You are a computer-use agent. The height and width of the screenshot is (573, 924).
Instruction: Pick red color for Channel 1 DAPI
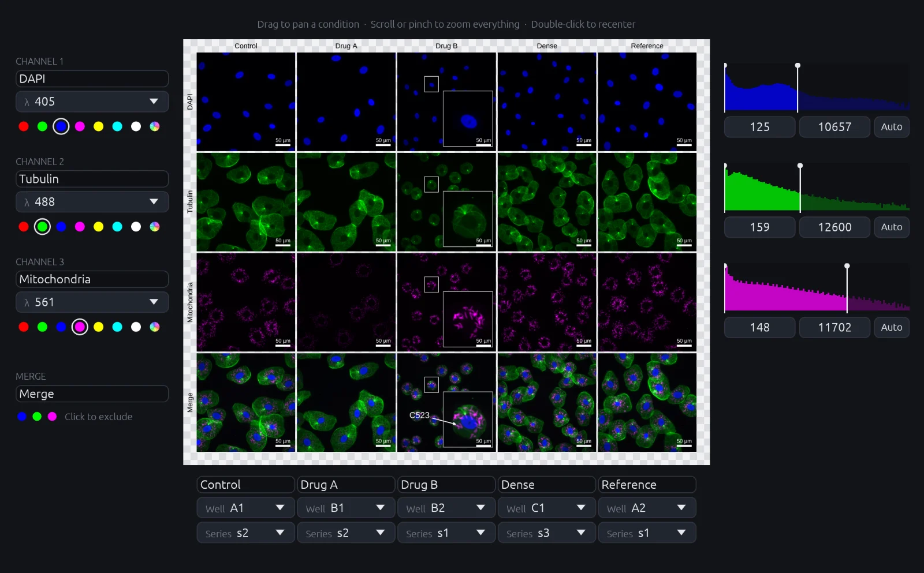pos(24,126)
